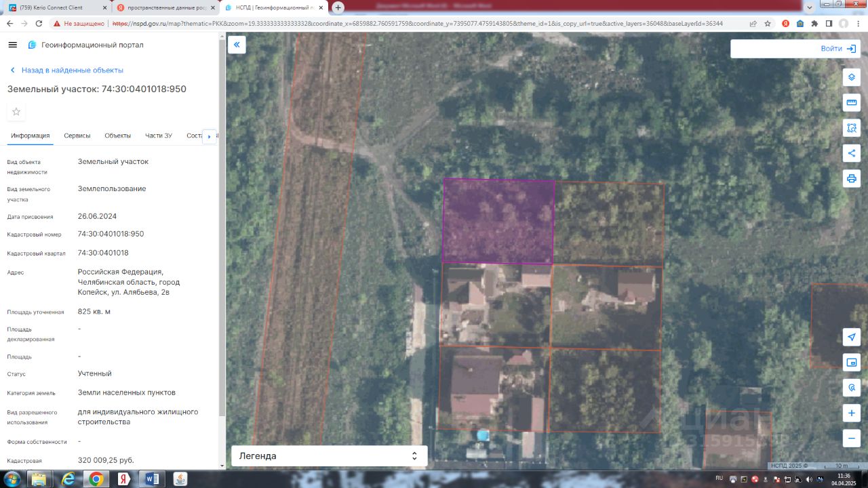Zoom in on the map
This screenshot has height=488, width=868.
(851, 413)
